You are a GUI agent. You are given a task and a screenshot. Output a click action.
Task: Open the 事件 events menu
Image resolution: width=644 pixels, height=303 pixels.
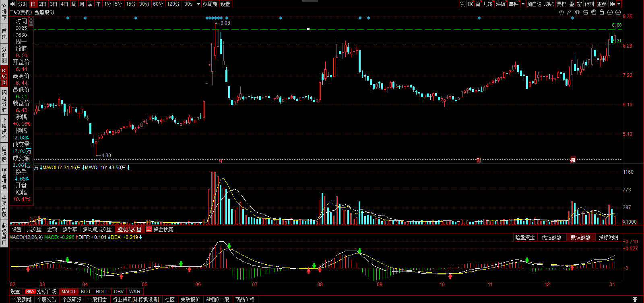514,4
